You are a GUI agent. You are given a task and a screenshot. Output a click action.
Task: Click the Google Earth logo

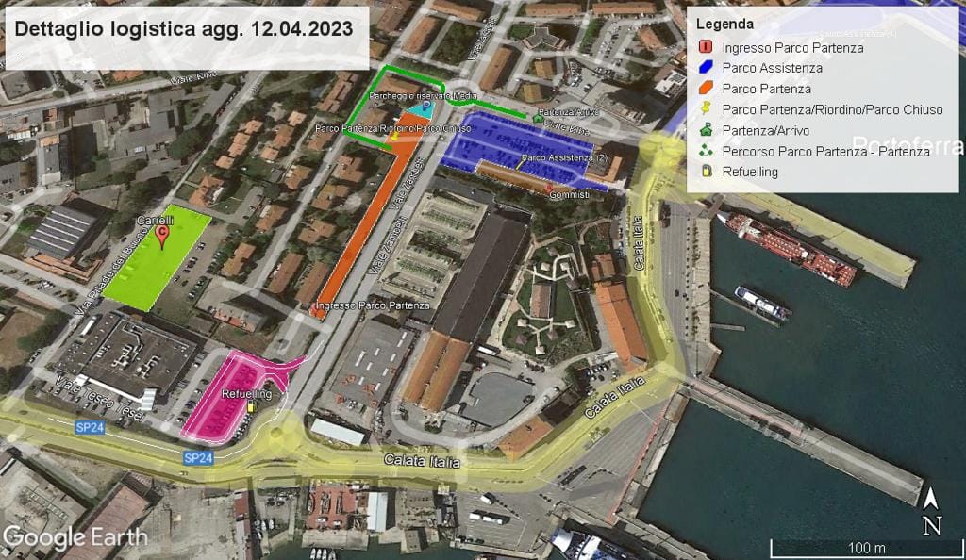pos(75,537)
